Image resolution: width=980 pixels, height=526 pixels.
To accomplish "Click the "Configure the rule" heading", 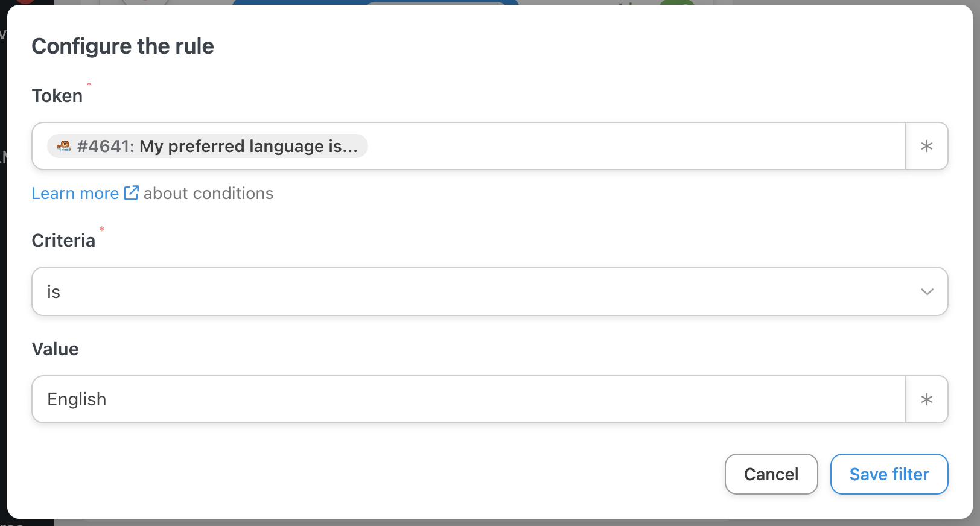I will click(122, 46).
